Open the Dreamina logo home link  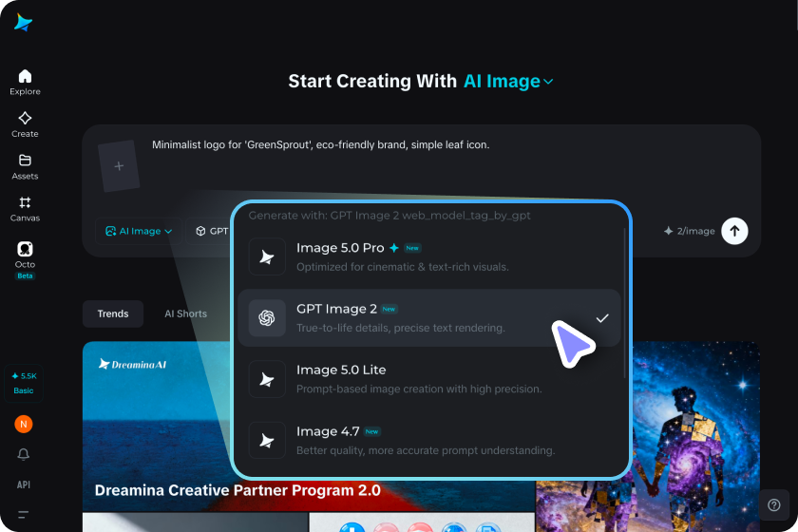23,23
